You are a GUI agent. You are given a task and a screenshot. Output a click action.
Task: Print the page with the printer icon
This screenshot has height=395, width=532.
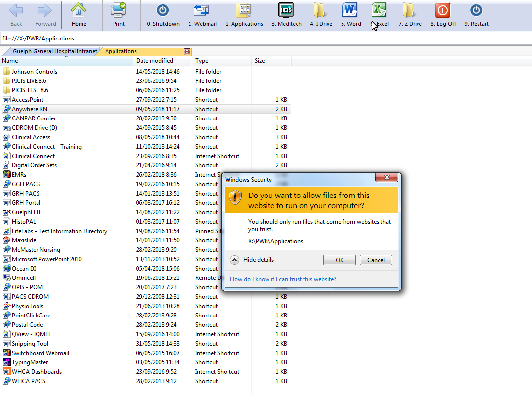(118, 10)
